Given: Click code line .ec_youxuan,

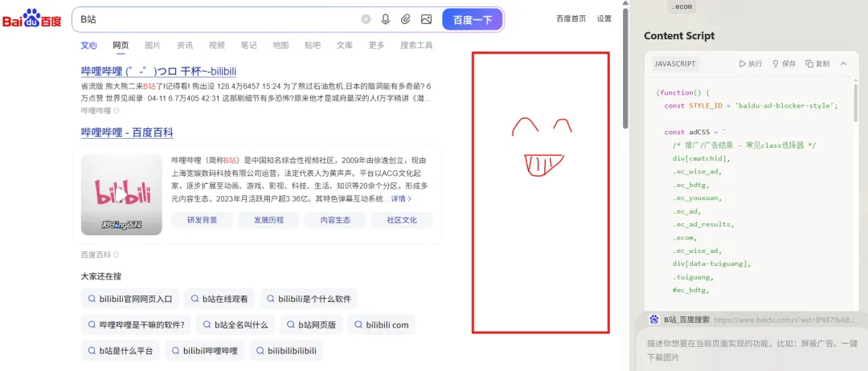Looking at the screenshot, I should tap(698, 198).
